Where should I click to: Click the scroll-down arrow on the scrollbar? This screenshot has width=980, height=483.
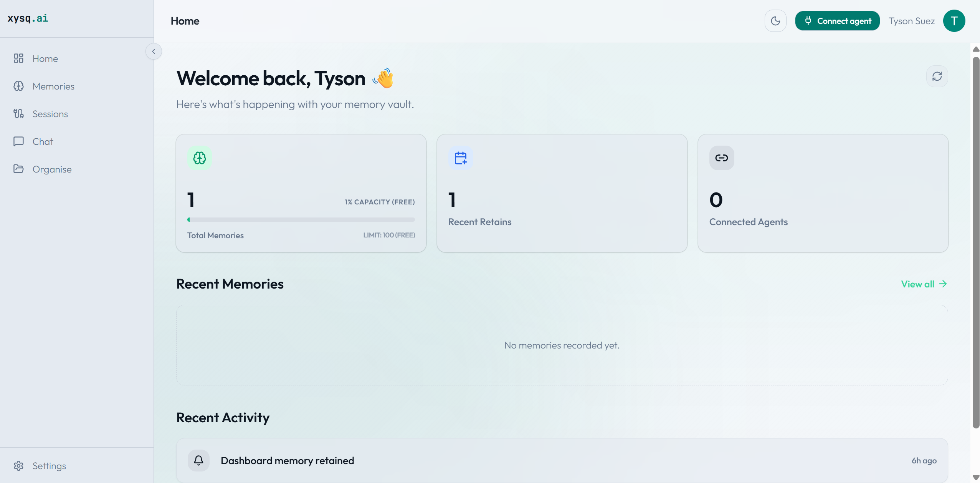(975, 478)
